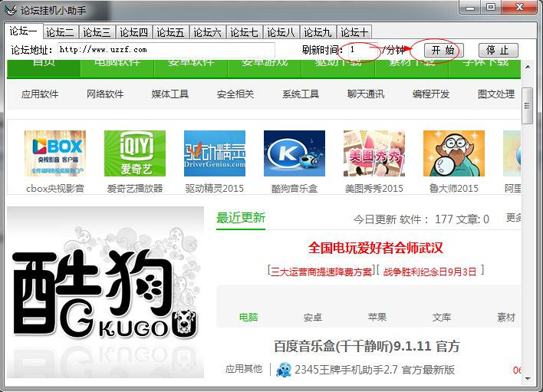This screenshot has width=543, height=392.
Task: Open the large 酷狗 KUGOU banner image
Action: coord(105,292)
